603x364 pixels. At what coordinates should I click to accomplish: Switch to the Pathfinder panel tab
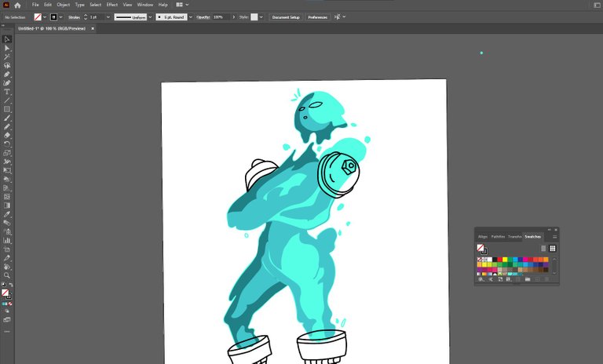498,237
